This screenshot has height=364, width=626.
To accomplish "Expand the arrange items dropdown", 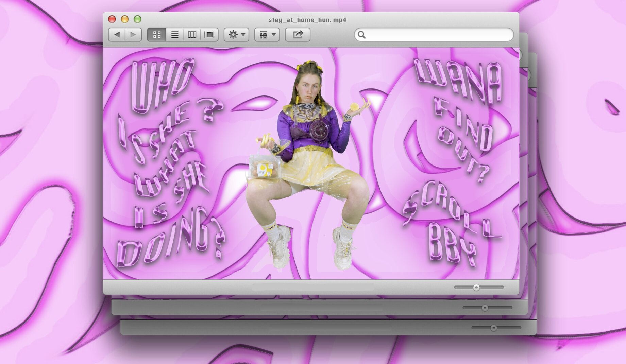I will click(x=267, y=35).
